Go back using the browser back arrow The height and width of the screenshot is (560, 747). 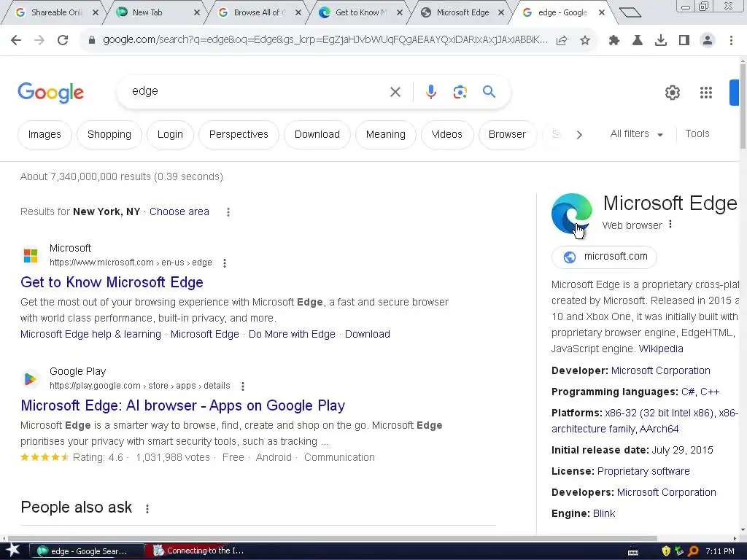tap(16, 40)
